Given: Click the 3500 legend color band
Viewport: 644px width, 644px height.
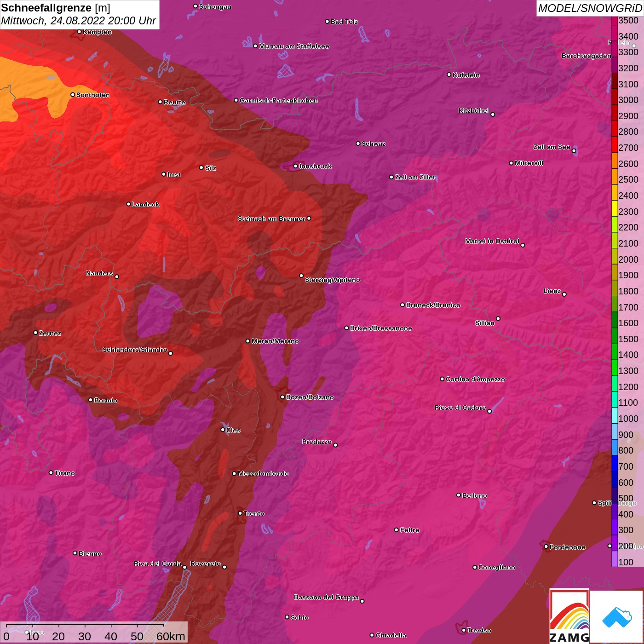Looking at the screenshot, I should pyautogui.click(x=615, y=21).
